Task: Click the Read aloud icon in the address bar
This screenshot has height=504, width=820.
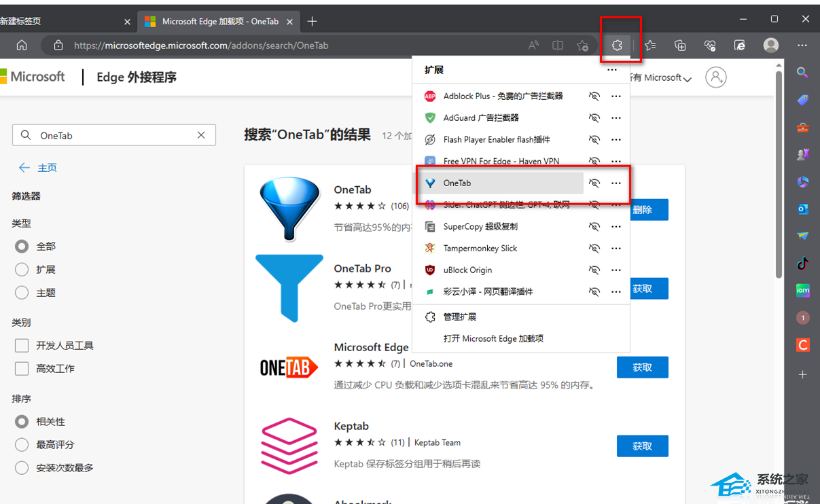Action: coord(533,46)
